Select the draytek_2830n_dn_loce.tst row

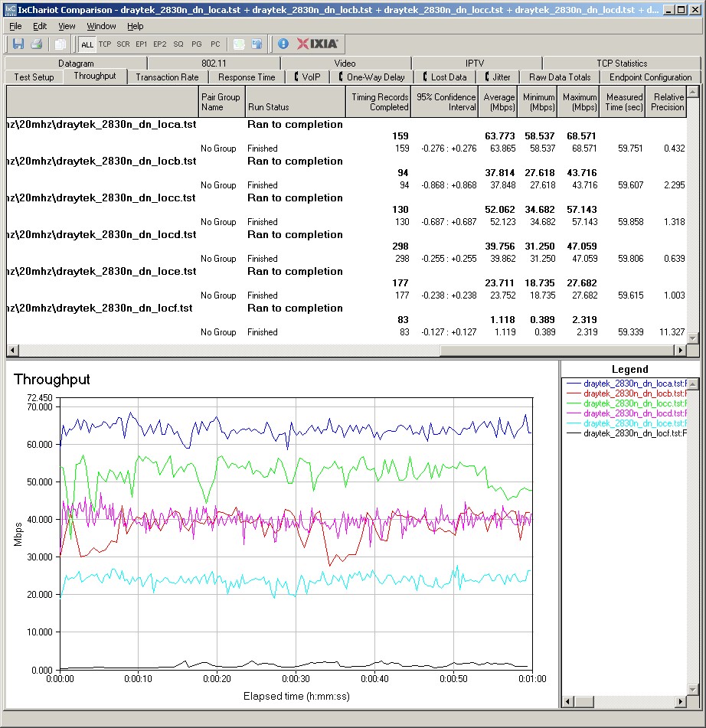click(x=346, y=271)
